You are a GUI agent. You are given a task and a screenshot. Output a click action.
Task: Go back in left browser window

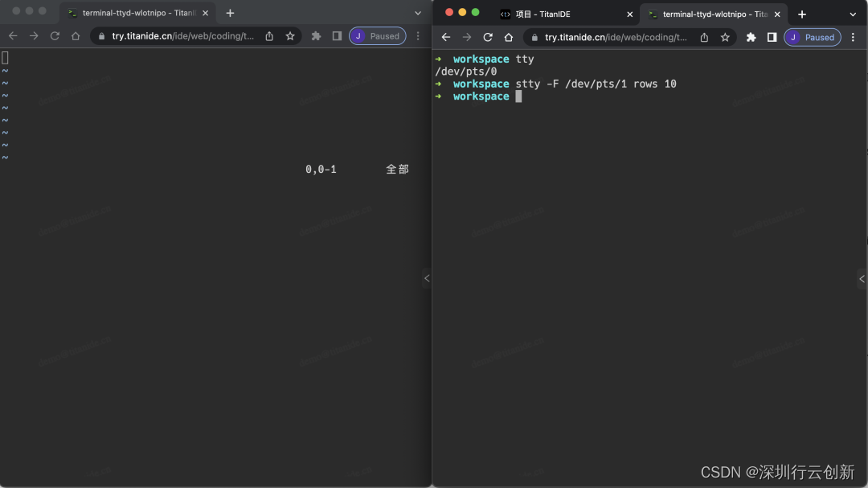coord(13,36)
